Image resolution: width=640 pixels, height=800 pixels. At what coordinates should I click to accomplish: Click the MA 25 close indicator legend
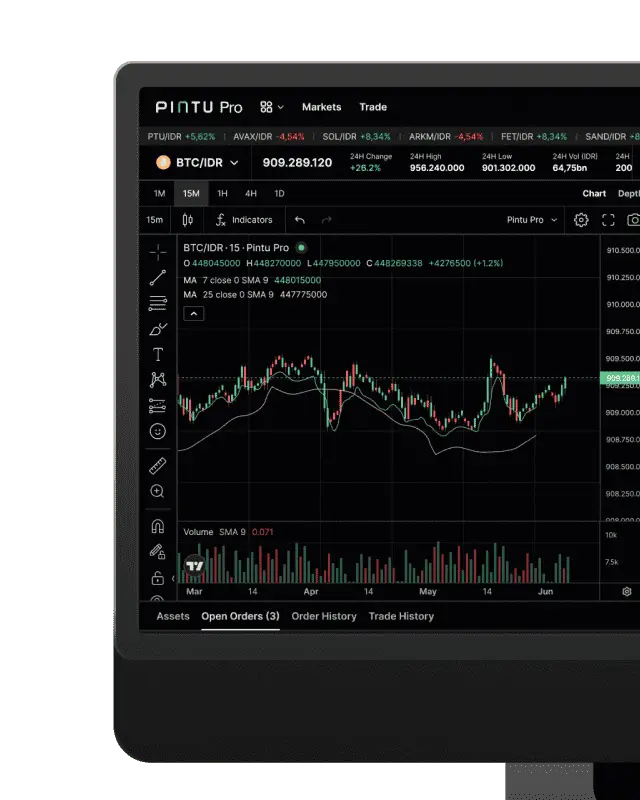(x=255, y=294)
